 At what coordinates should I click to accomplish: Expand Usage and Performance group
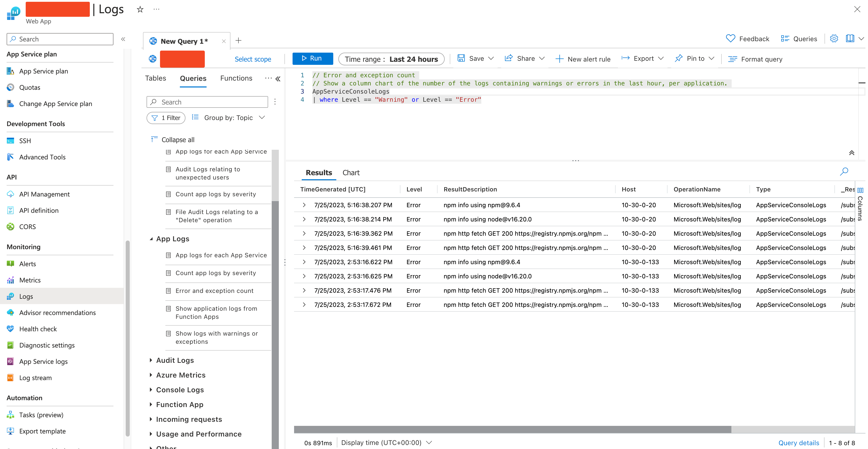click(x=151, y=434)
